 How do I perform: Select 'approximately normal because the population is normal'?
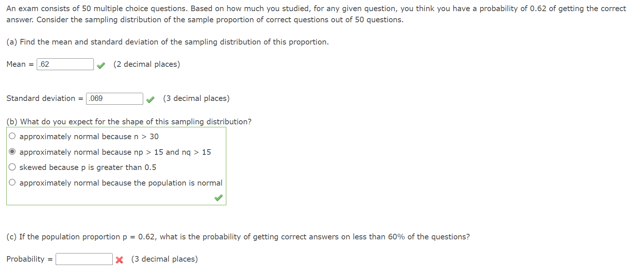tap(12, 182)
